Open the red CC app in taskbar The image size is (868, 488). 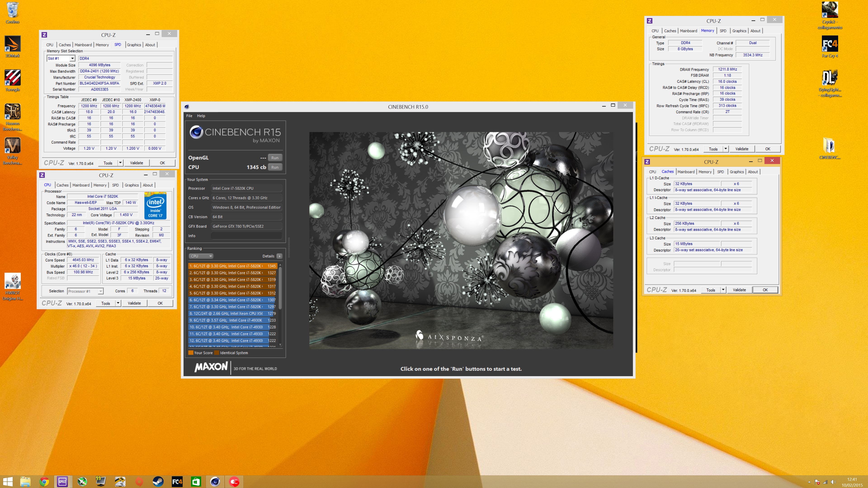235,482
